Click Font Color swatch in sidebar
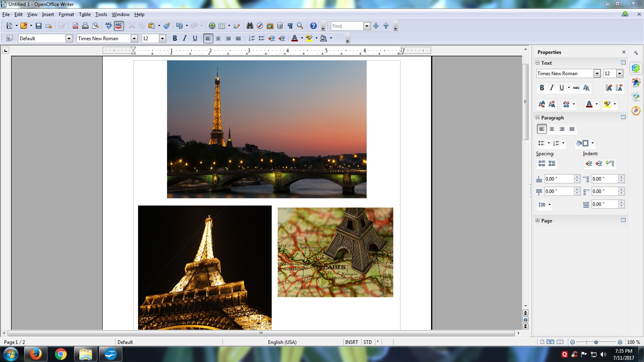 (589, 104)
